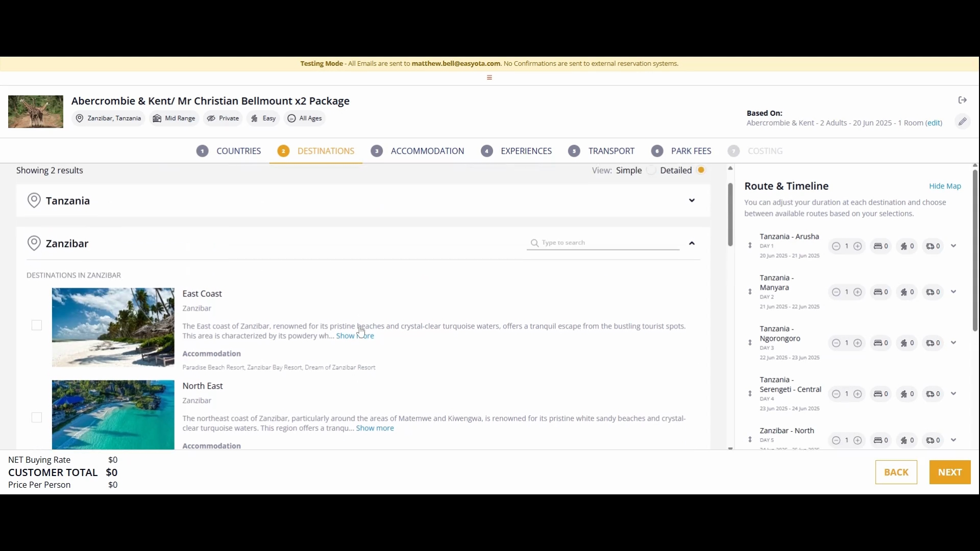This screenshot has height=551, width=980.
Task: Click the reorder arrows icon for Tanzania - Arusha
Action: click(750, 246)
